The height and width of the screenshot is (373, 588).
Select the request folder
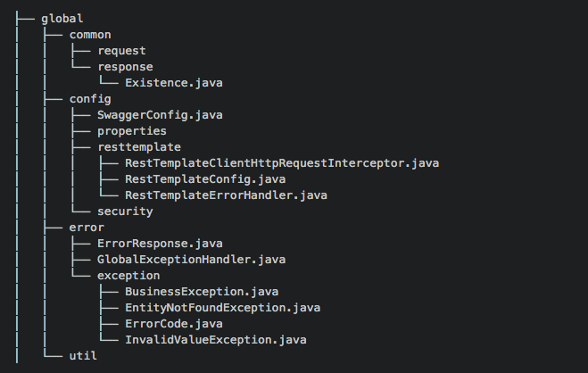[x=121, y=51]
